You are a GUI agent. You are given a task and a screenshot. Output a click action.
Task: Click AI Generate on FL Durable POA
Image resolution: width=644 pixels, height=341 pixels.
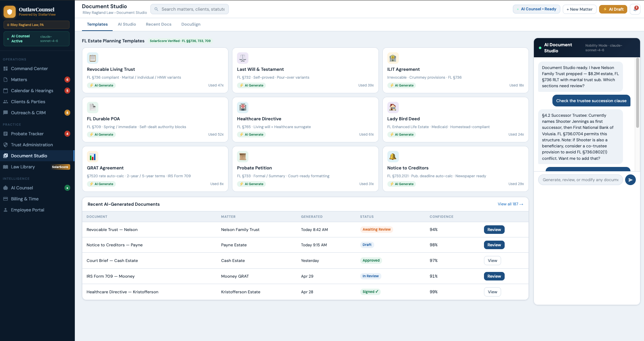coord(102,135)
